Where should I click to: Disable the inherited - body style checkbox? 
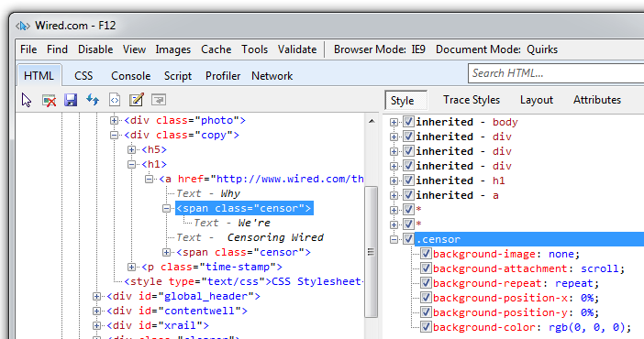click(x=408, y=122)
